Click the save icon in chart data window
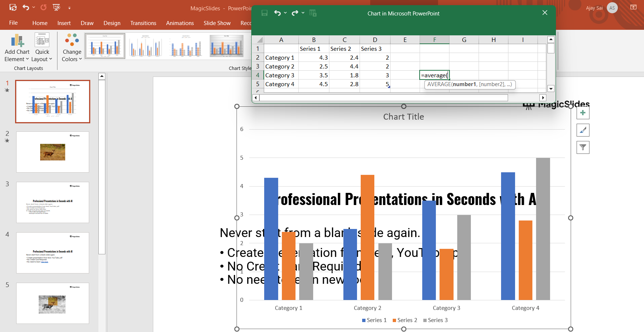This screenshot has width=644, height=332. coord(265,13)
